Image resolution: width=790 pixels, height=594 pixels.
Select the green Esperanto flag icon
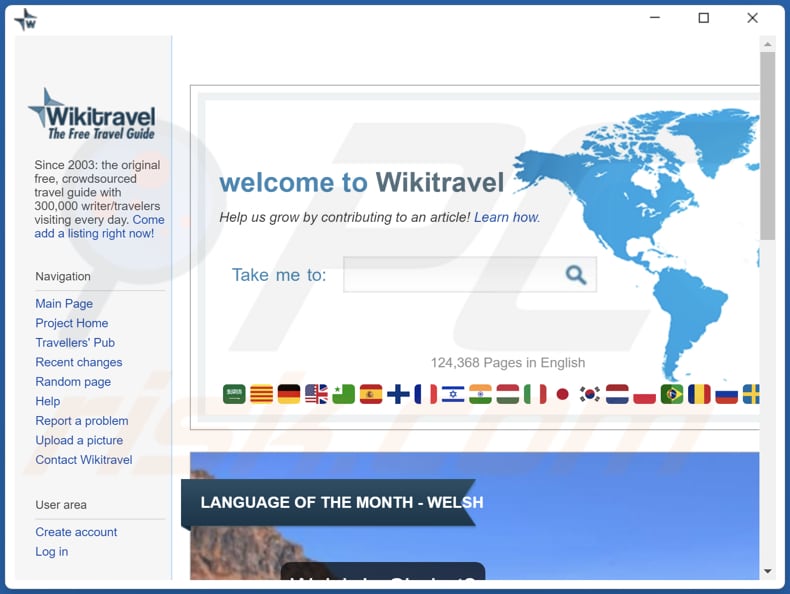coord(344,394)
